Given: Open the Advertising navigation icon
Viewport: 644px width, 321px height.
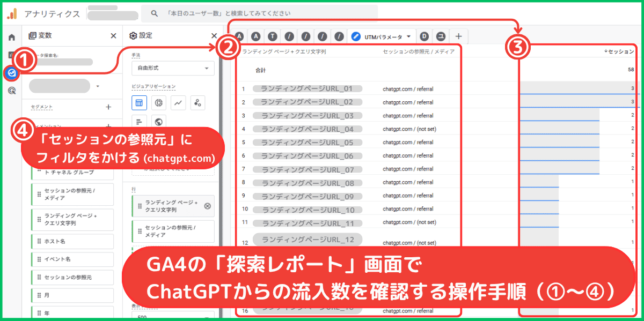Looking at the screenshot, I should [11, 91].
